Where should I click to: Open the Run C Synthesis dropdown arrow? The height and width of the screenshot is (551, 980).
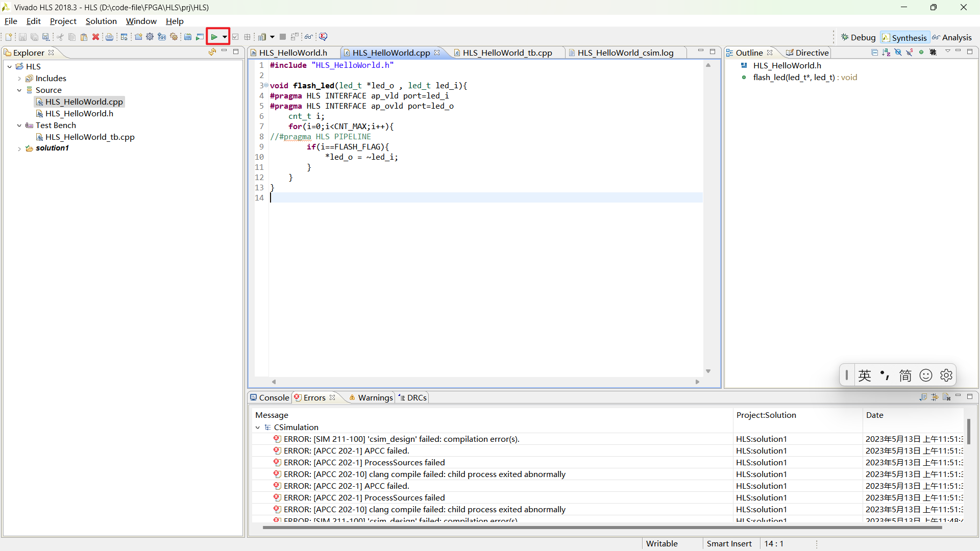pyautogui.click(x=225, y=37)
